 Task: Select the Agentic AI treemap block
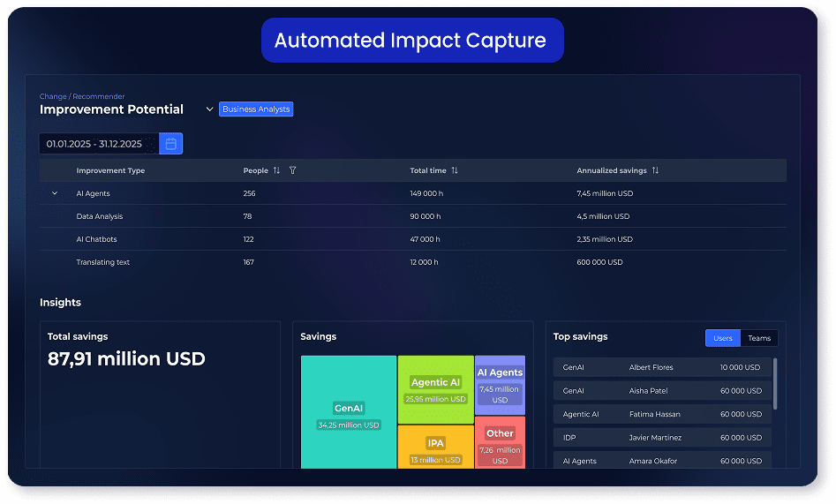point(435,389)
